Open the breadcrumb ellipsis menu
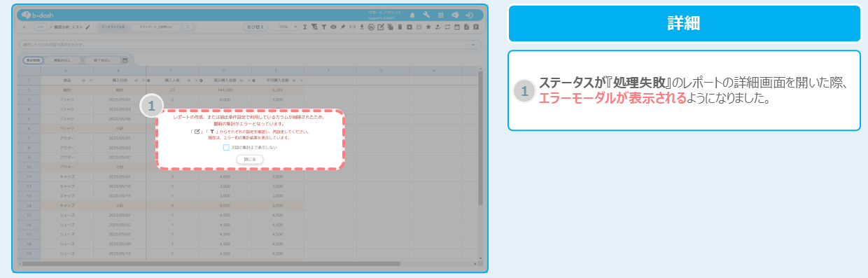 coord(40,27)
